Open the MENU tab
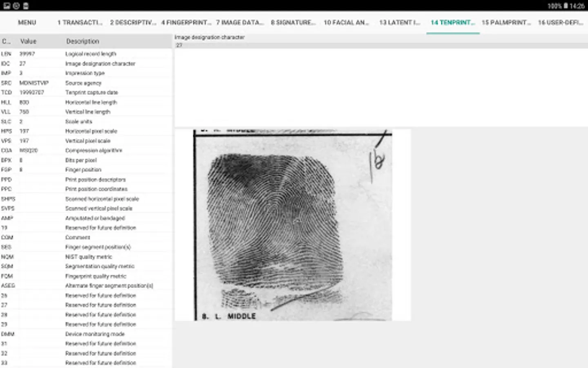Image resolution: width=588 pixels, height=368 pixels. 27,22
